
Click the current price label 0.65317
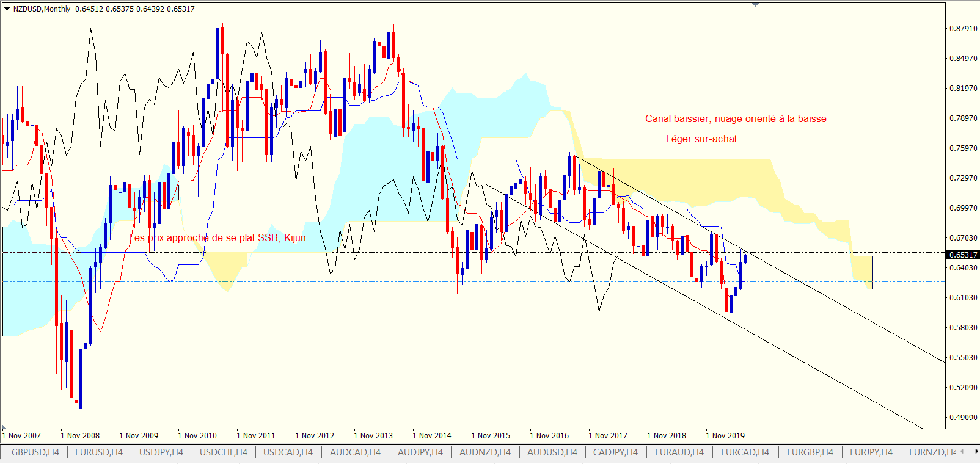(x=963, y=255)
